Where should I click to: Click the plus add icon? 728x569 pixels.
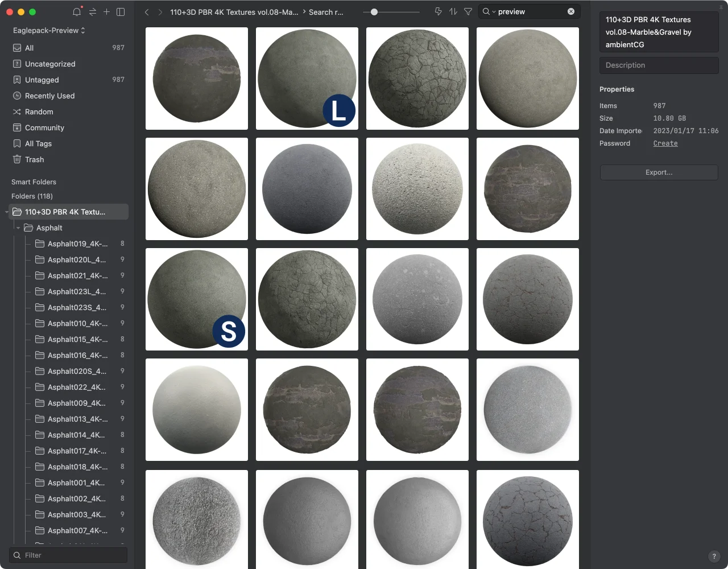106,11
